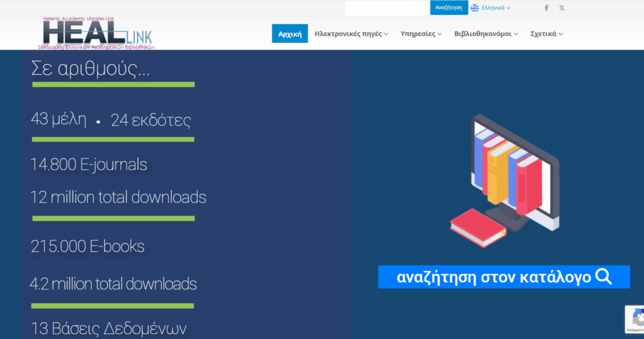Select the 43 μέλη statistic
Screen dimensions: 644x339
pyautogui.click(x=58, y=119)
